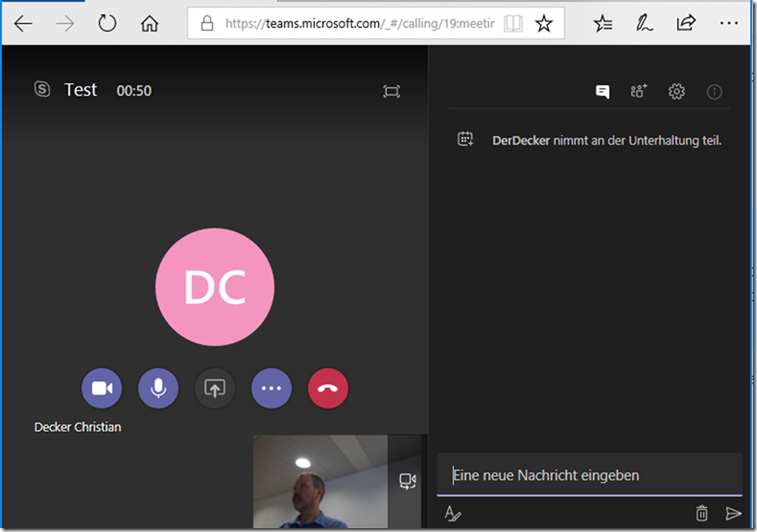Open more call actions menu
This screenshot has height=532, width=757.
[x=272, y=388]
